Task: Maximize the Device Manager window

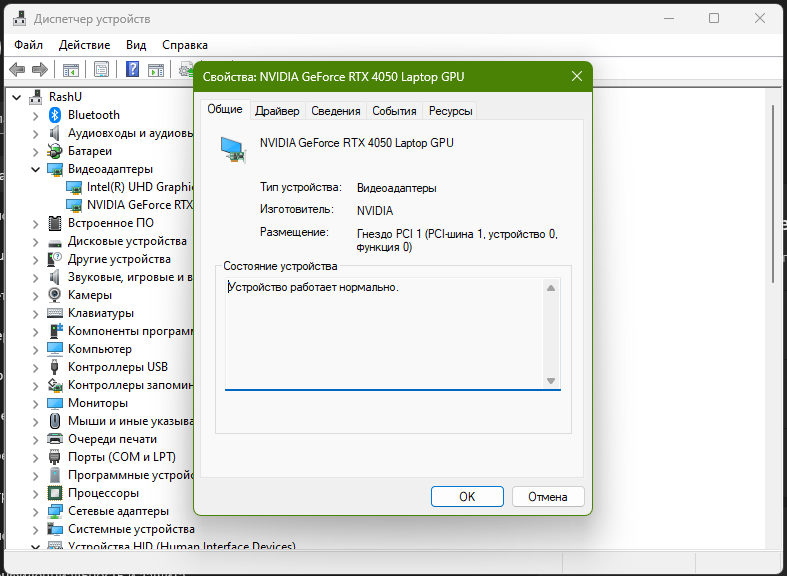Action: pyautogui.click(x=714, y=19)
